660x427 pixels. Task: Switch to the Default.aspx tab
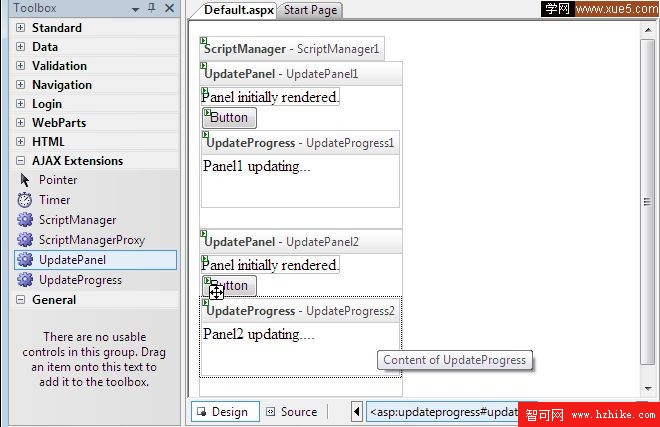point(238,10)
